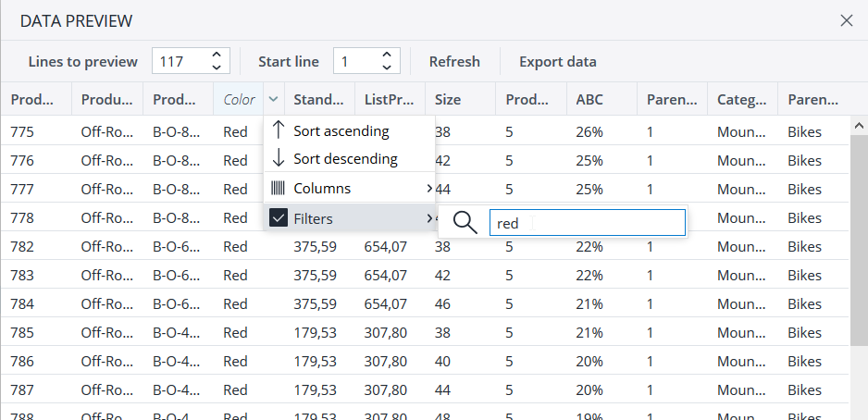Choose Sort ascending from menu
The image size is (868, 420).
click(341, 130)
